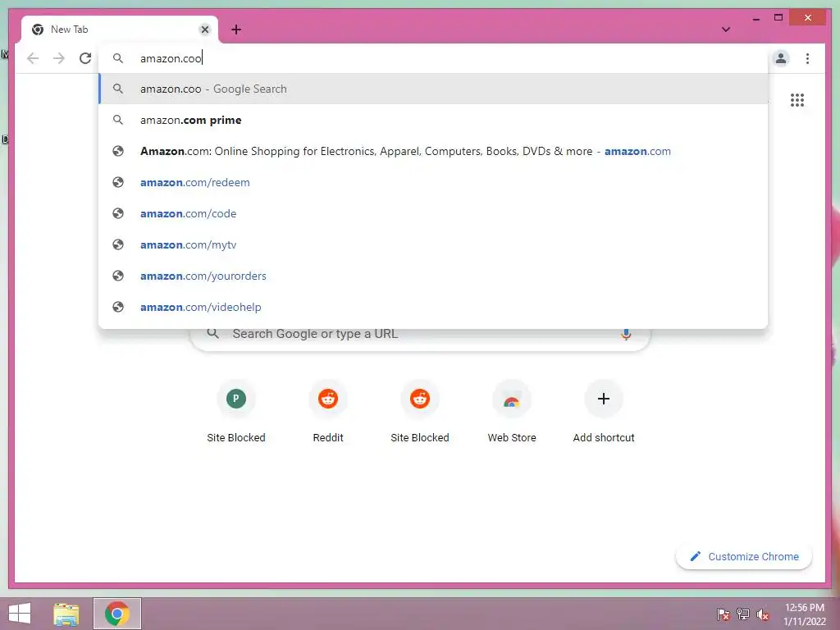Select the New Tab tab

(120, 30)
